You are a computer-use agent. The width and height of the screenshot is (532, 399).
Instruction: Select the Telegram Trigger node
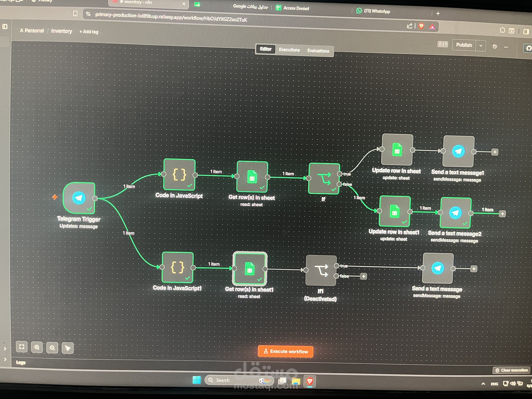click(x=79, y=198)
